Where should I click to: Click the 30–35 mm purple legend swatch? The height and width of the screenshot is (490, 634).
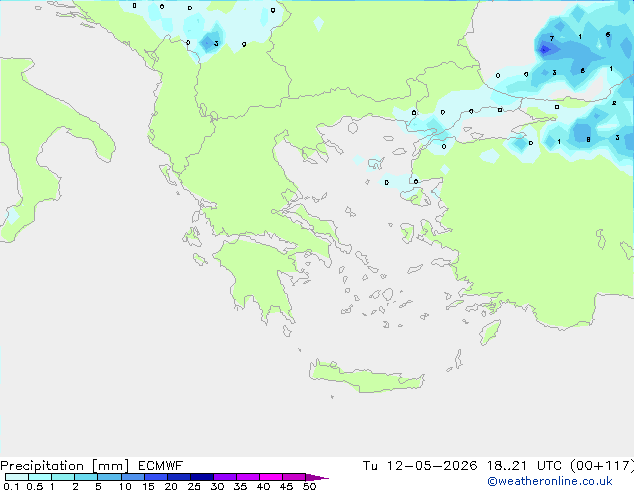tap(225, 477)
